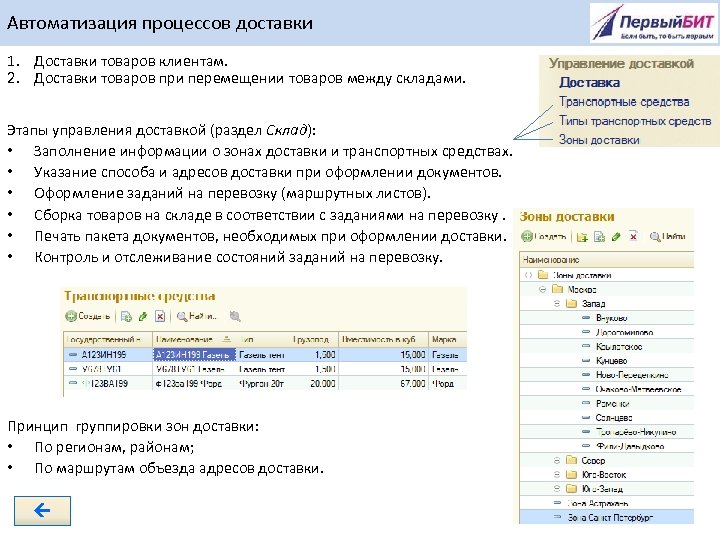Select Раменки zone in tree

pyautogui.click(x=613, y=403)
